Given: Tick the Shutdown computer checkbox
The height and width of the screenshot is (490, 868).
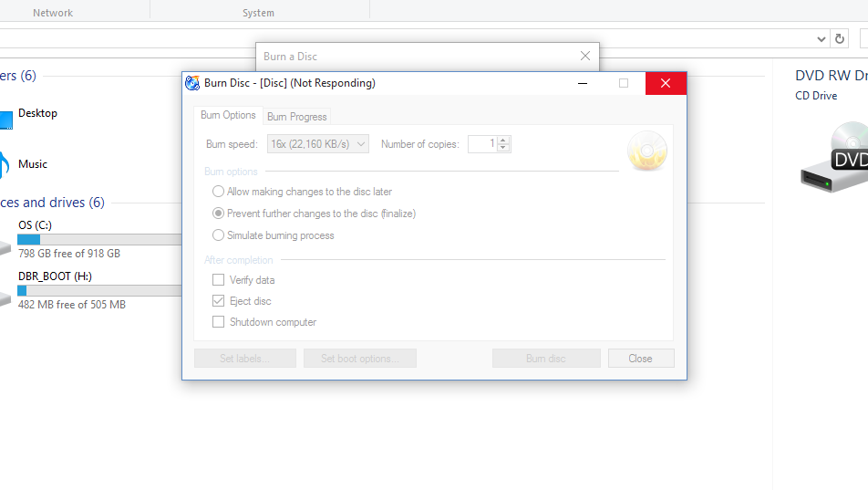Looking at the screenshot, I should pos(218,322).
